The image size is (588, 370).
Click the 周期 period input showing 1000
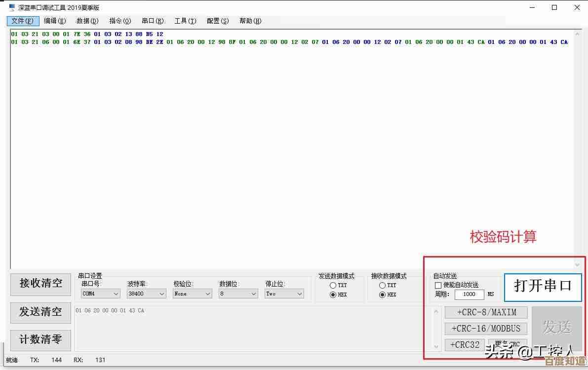click(x=469, y=294)
